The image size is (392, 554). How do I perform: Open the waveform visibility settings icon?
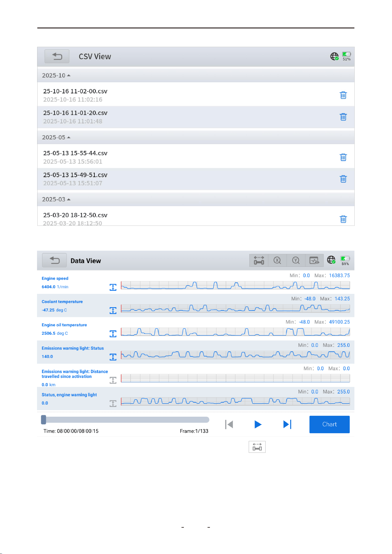314,260
